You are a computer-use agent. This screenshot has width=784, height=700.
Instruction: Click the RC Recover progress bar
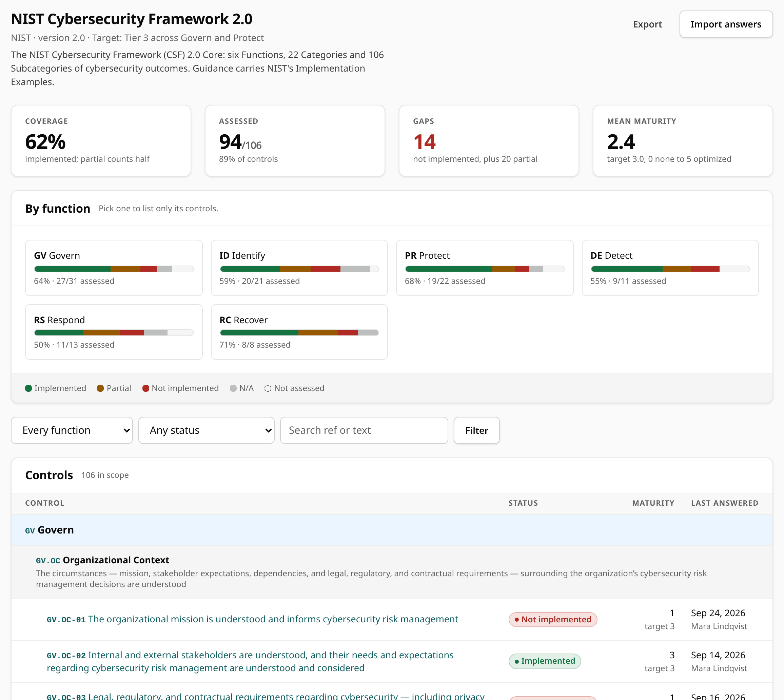[x=299, y=333]
